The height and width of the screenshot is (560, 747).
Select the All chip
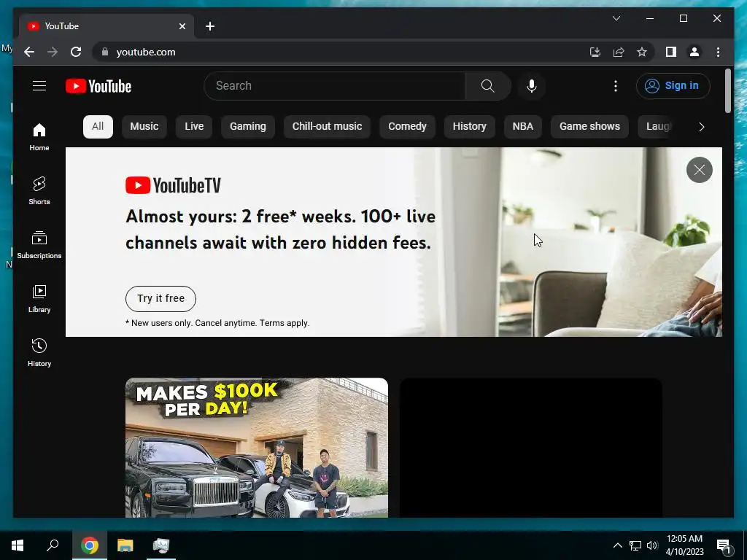98,127
